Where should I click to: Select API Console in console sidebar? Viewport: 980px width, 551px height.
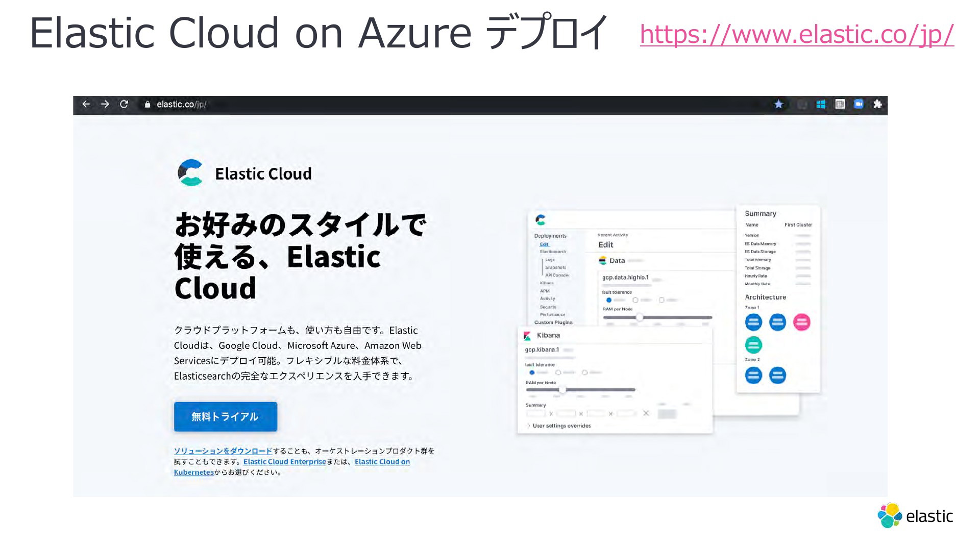557,275
